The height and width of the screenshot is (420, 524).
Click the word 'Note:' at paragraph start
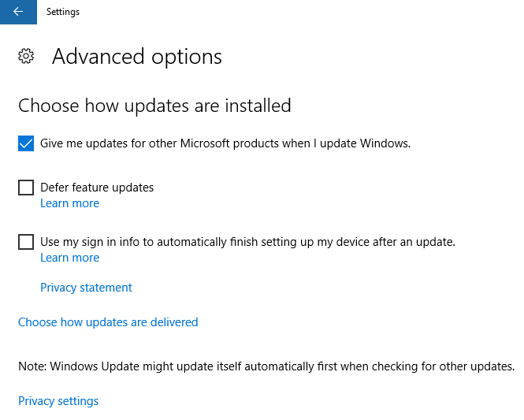click(x=33, y=366)
